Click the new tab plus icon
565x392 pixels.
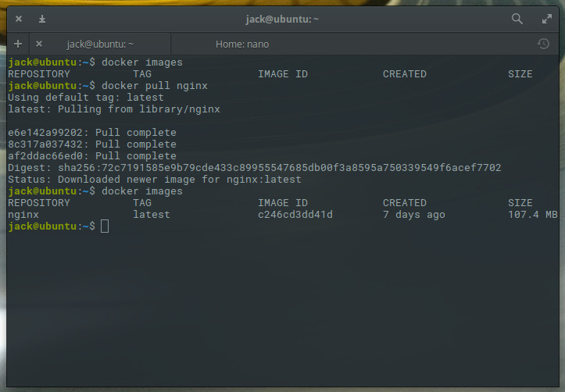[x=18, y=44]
